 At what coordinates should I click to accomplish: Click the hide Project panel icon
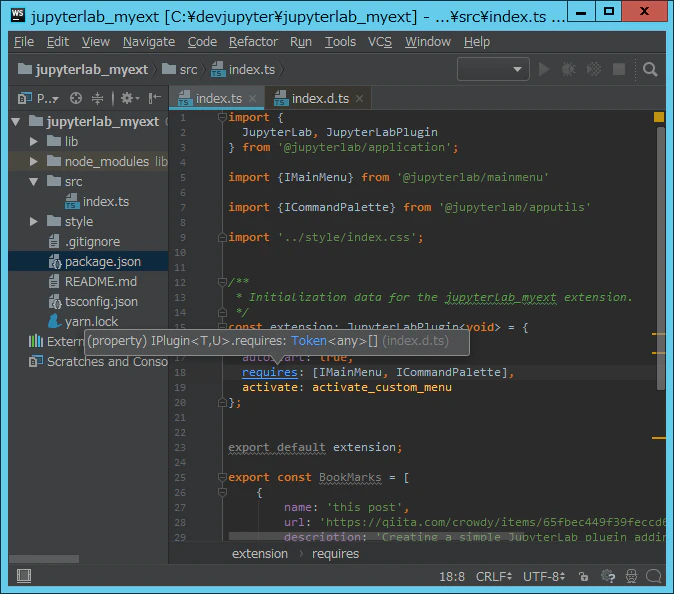click(155, 98)
